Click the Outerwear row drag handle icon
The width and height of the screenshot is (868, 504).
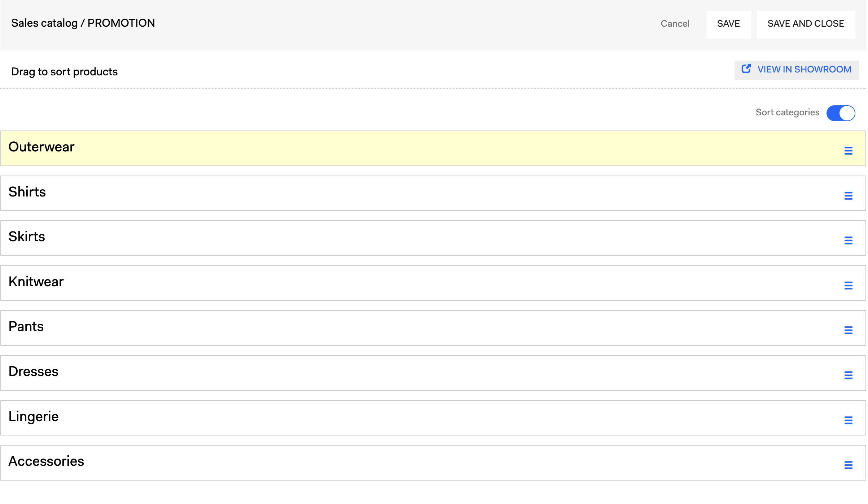pos(848,151)
